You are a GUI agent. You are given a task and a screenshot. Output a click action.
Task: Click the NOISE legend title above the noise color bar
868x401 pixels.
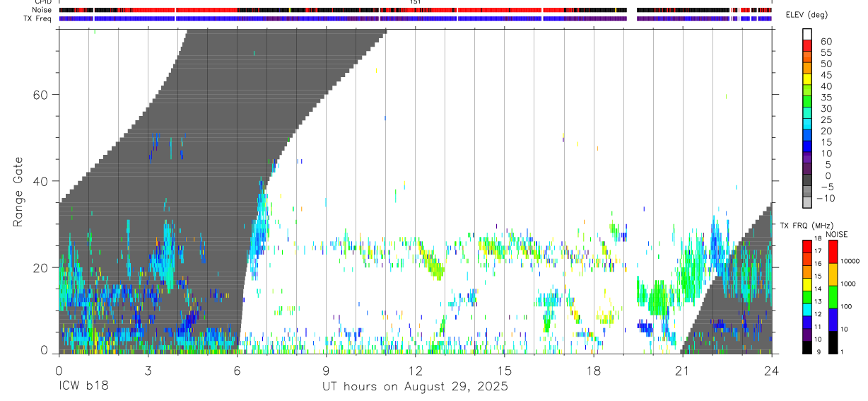837,234
